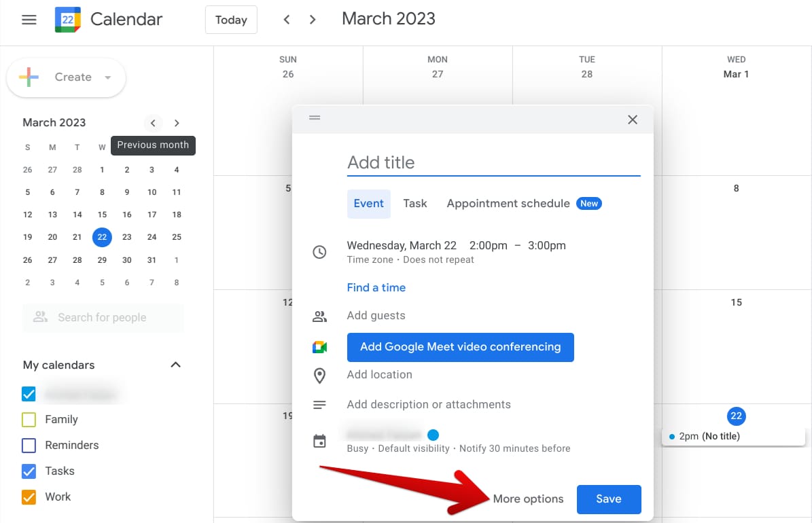Click Add description or attachments field

[x=429, y=405]
